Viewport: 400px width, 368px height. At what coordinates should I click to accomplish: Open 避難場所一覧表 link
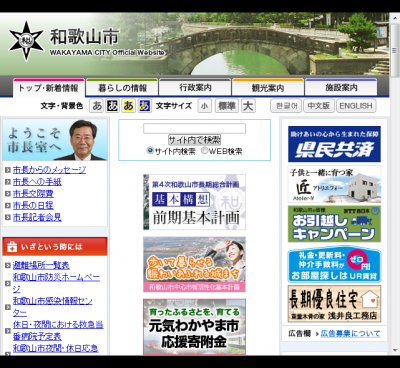[41, 265]
